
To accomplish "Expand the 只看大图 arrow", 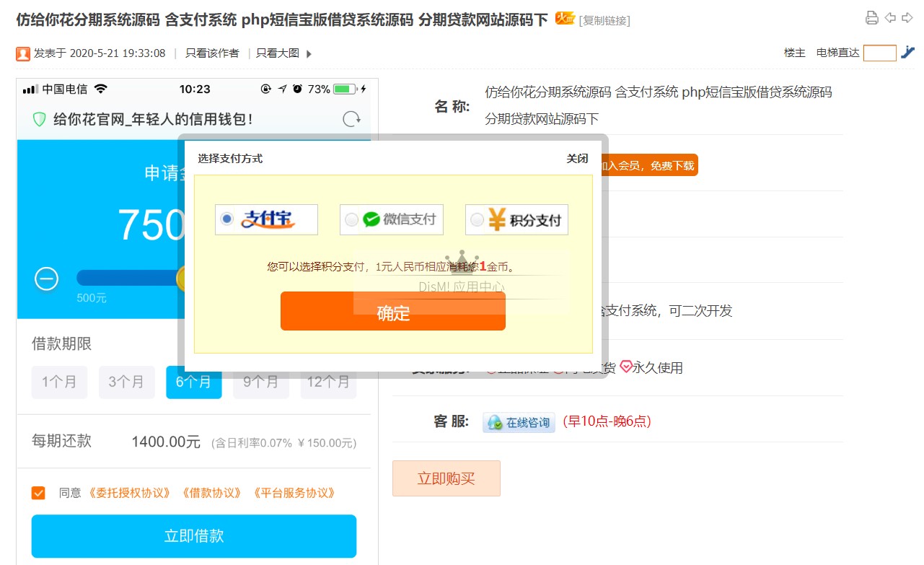I will pyautogui.click(x=309, y=53).
